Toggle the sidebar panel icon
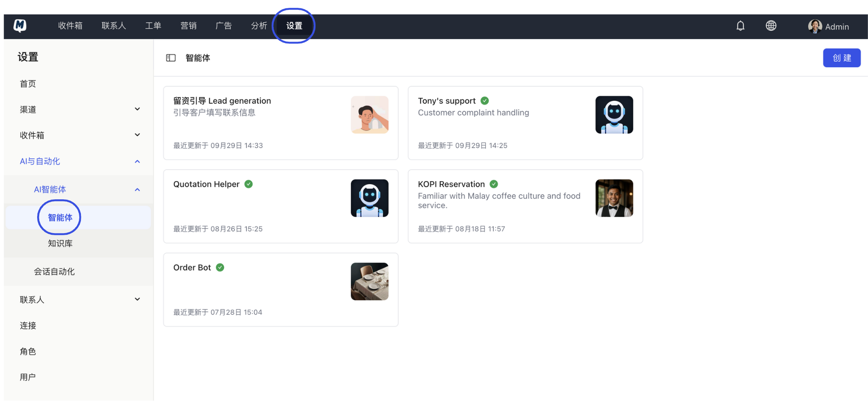The image size is (868, 406). coord(171,58)
